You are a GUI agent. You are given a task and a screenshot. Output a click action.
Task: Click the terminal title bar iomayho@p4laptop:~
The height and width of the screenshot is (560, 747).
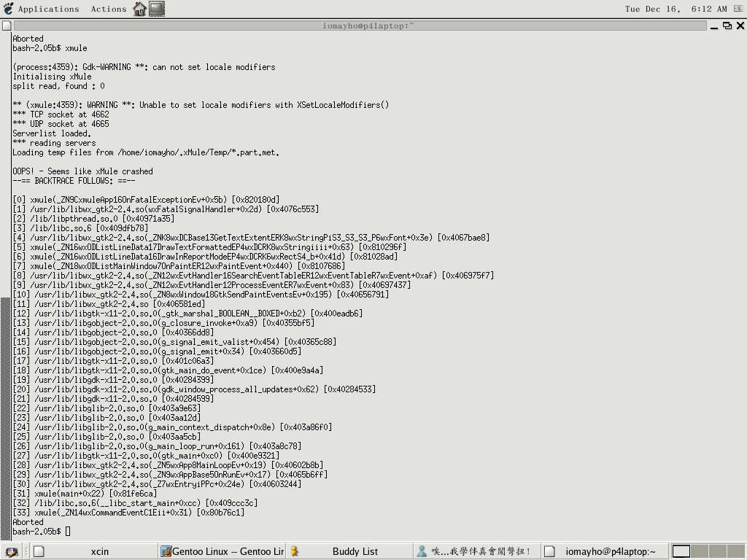(x=360, y=26)
